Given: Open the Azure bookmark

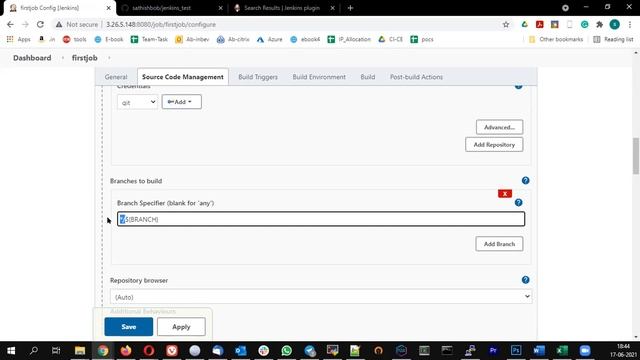Looking at the screenshot, I should coord(270,39).
